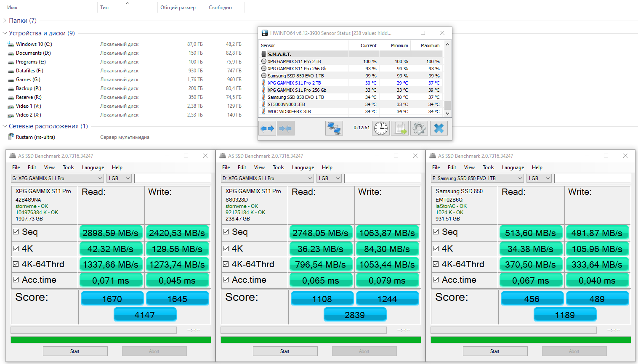Screen dimensions: 638x364
Task: Focus text field beside 1 GB in G: window
Action: (x=173, y=178)
